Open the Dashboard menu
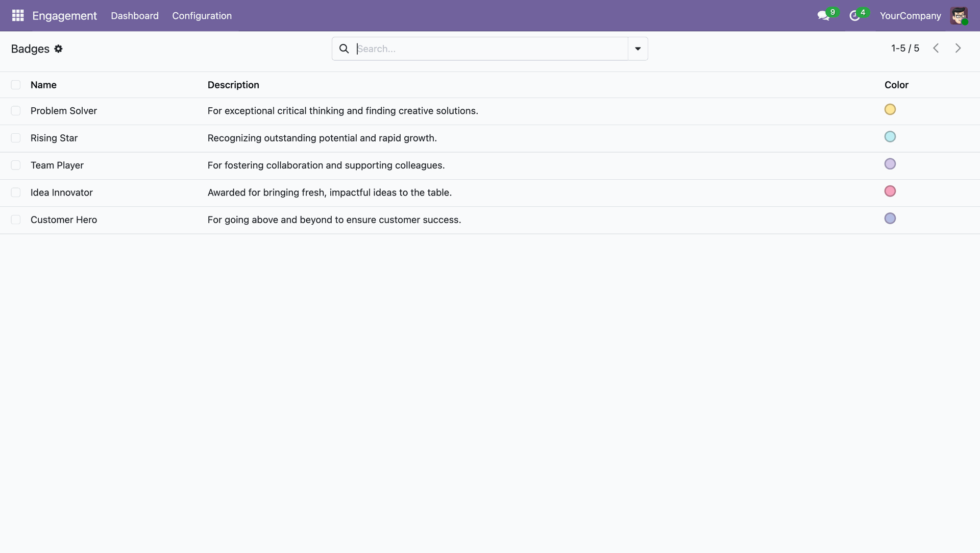This screenshot has height=553, width=980. point(135,16)
